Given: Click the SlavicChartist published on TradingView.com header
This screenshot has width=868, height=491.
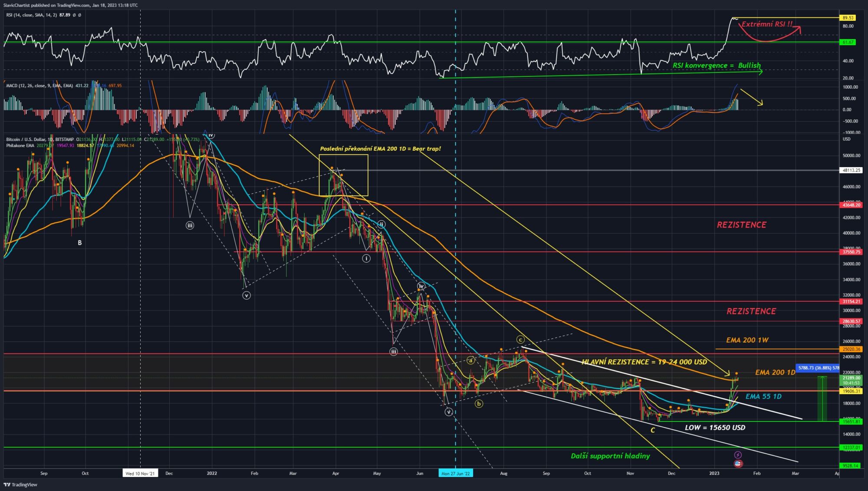Looking at the screenshot, I should point(70,5).
